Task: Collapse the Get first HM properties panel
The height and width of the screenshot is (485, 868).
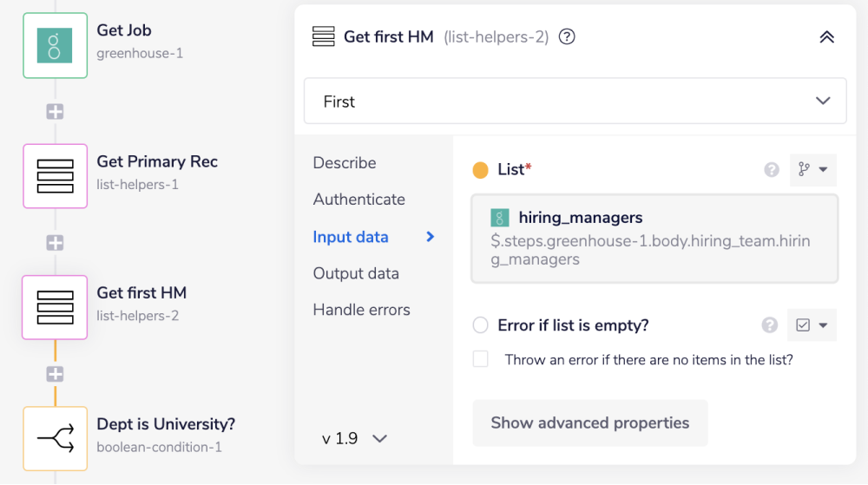Action: [x=826, y=37]
